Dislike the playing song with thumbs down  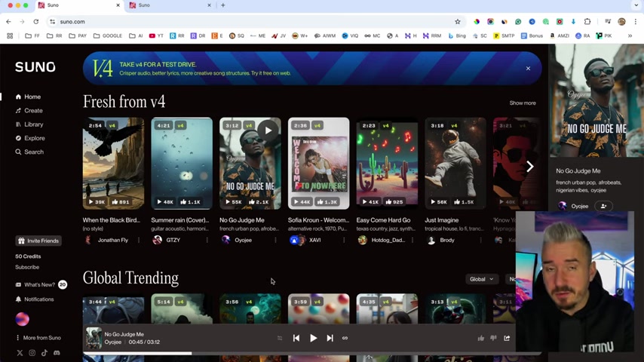(494, 338)
